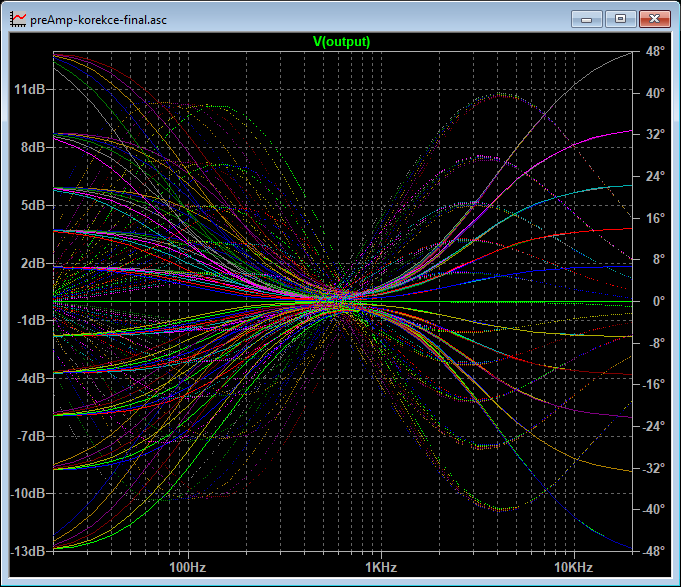The image size is (681, 587).
Task: Click the -8° phase axis label
Action: pyautogui.click(x=657, y=343)
